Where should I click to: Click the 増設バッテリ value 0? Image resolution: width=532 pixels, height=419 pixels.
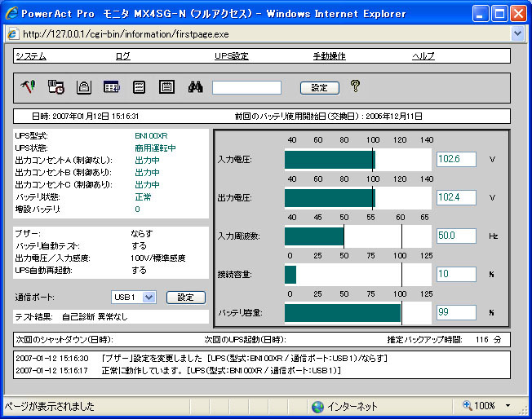tap(137, 209)
